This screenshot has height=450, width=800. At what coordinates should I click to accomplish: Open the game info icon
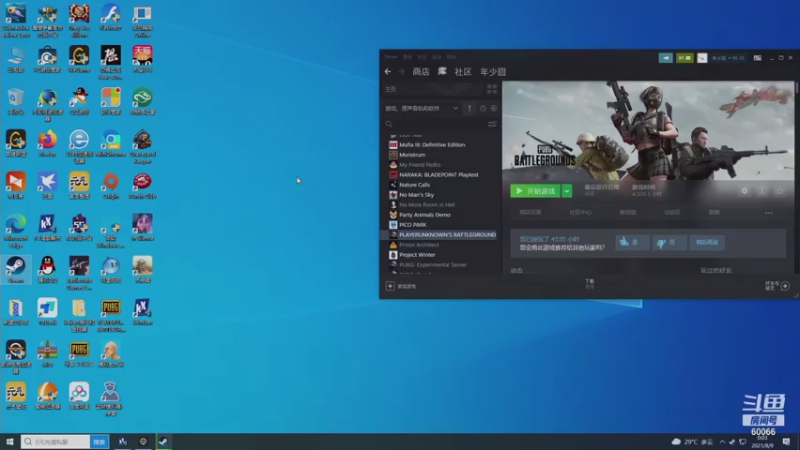coord(762,191)
